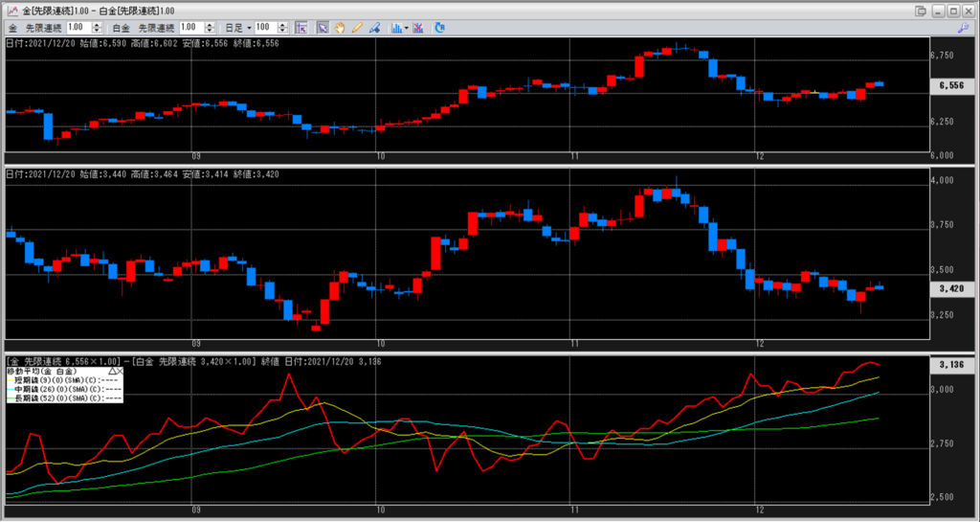Activate the hand pan tool

pos(340,28)
